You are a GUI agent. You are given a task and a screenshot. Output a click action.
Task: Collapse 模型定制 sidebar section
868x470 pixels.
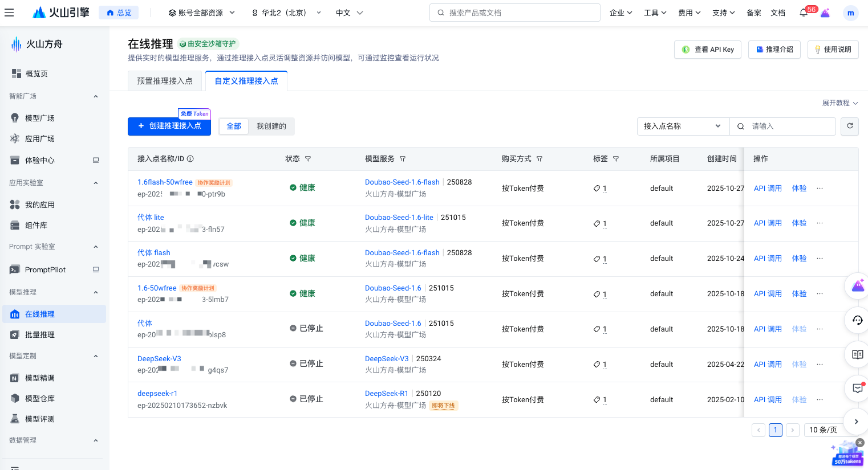pos(96,356)
